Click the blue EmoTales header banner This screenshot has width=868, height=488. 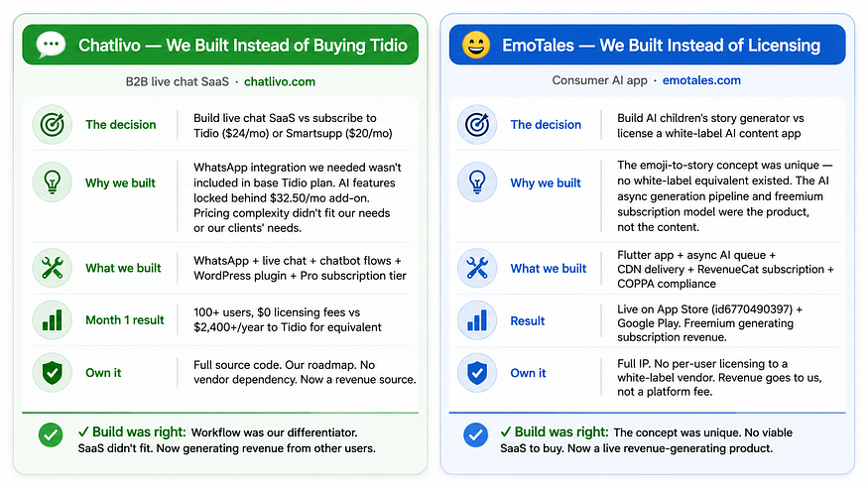coord(647,45)
